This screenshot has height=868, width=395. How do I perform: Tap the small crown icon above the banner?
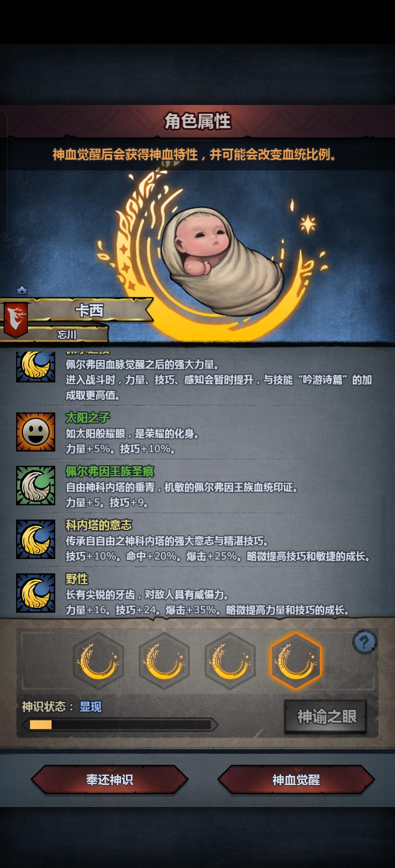(22, 290)
